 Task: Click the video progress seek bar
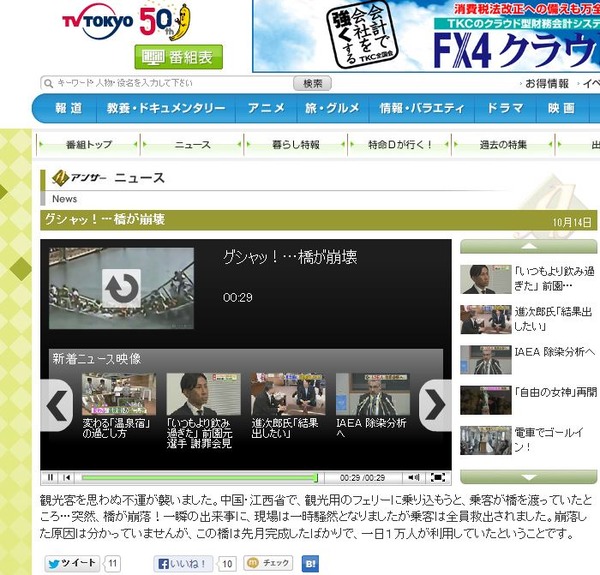[199, 477]
